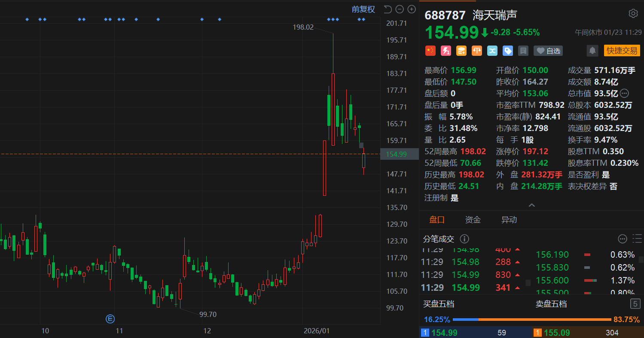Screen dimensions: 644x338
Task: Expand the ellipsis next to 总市值 value
Action: click(624, 93)
